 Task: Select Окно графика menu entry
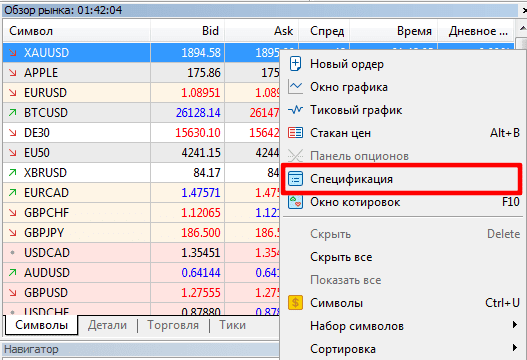point(402,87)
